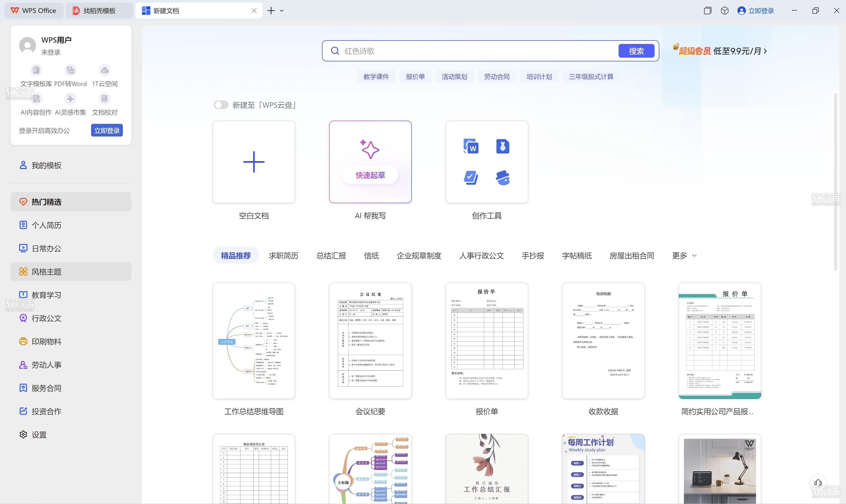This screenshot has height=504, width=846.
Task: Click the hat-shaped icon in 创作工具
Action: click(x=503, y=178)
